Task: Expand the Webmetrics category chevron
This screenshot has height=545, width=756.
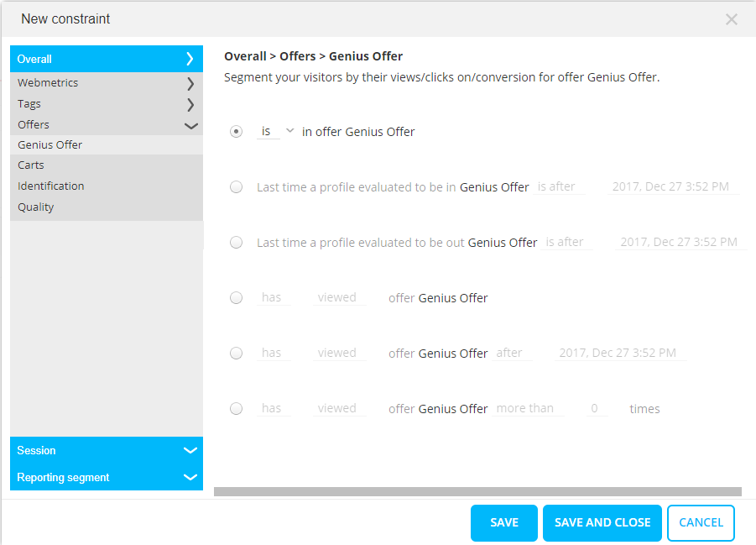Action: [190, 83]
